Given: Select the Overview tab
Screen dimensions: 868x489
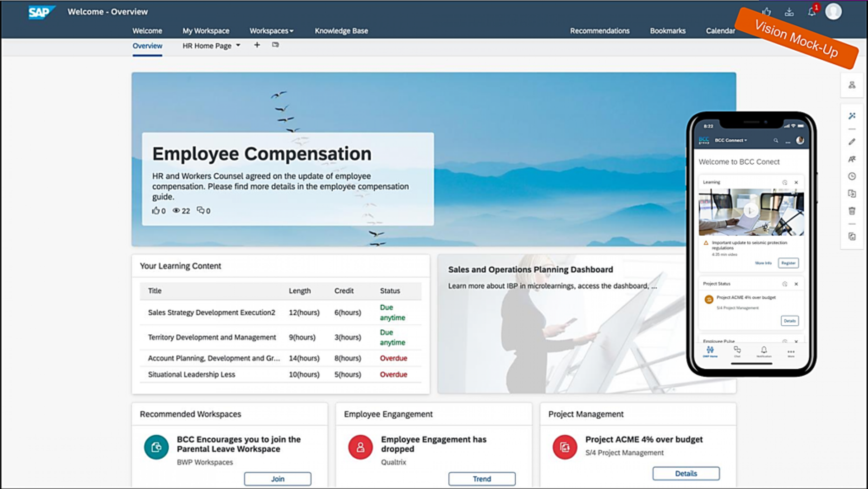Looking at the screenshot, I should pyautogui.click(x=146, y=45).
